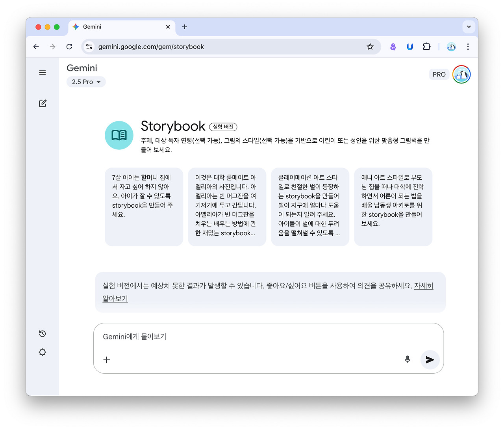This screenshot has height=430, width=504.
Task: Open the purple Obsidian extension icon
Action: [393, 47]
